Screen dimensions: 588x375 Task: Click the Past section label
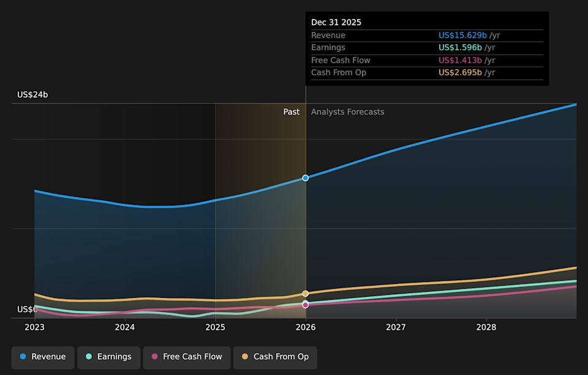coord(292,112)
